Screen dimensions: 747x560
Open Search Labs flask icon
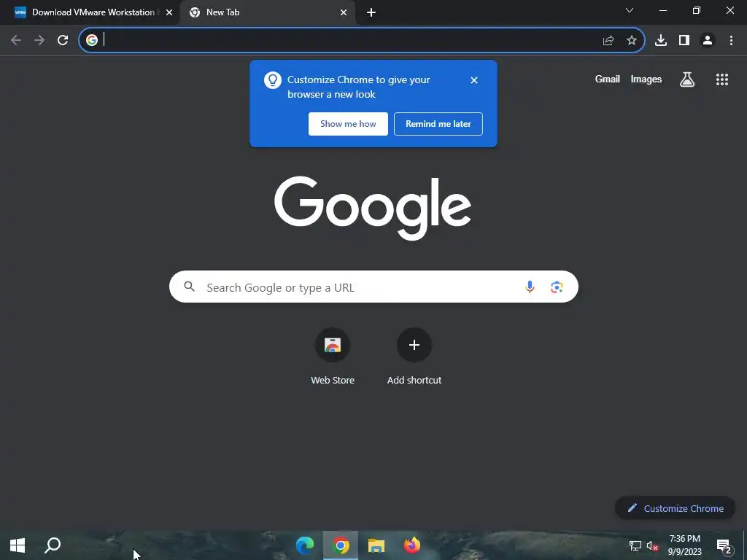(x=687, y=79)
